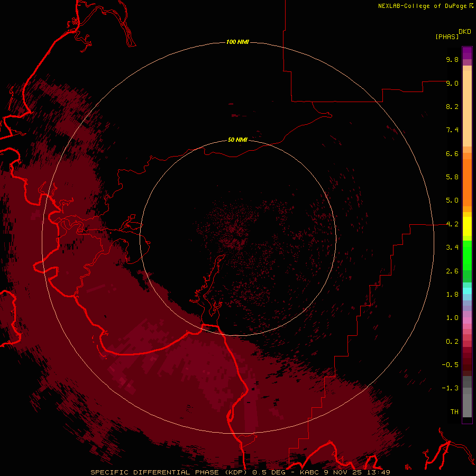
Task: Click the 0.2 scale value
Action: (x=452, y=342)
